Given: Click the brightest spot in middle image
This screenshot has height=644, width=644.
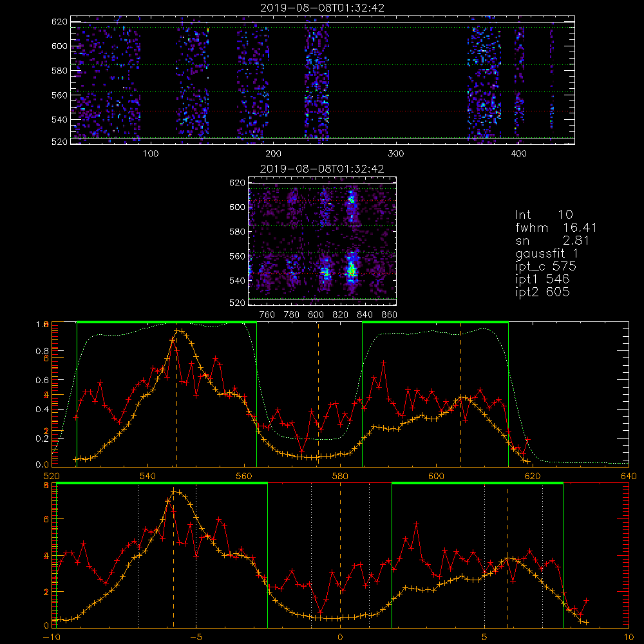Looking at the screenshot, I should click(x=352, y=270).
